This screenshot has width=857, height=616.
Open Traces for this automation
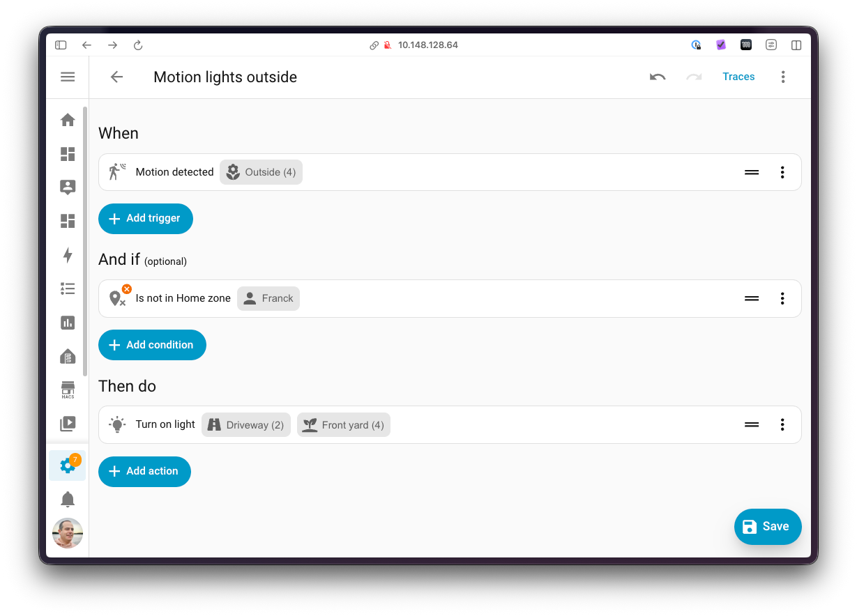(x=738, y=77)
